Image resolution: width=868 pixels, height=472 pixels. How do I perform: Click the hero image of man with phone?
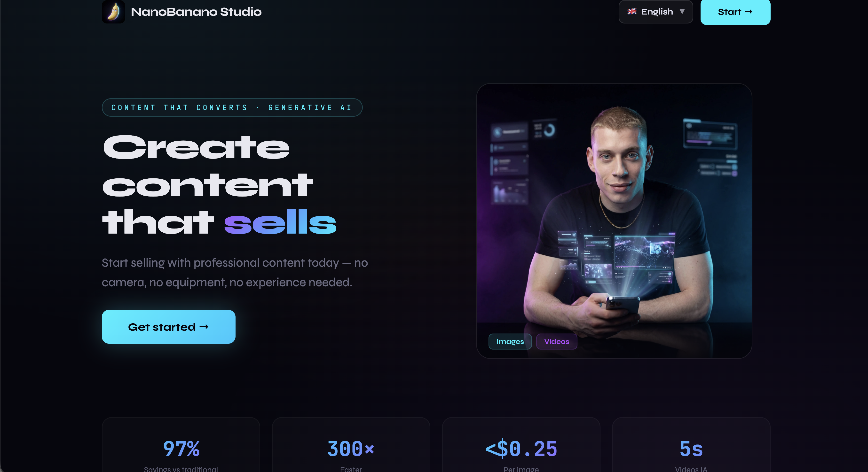[x=614, y=221]
